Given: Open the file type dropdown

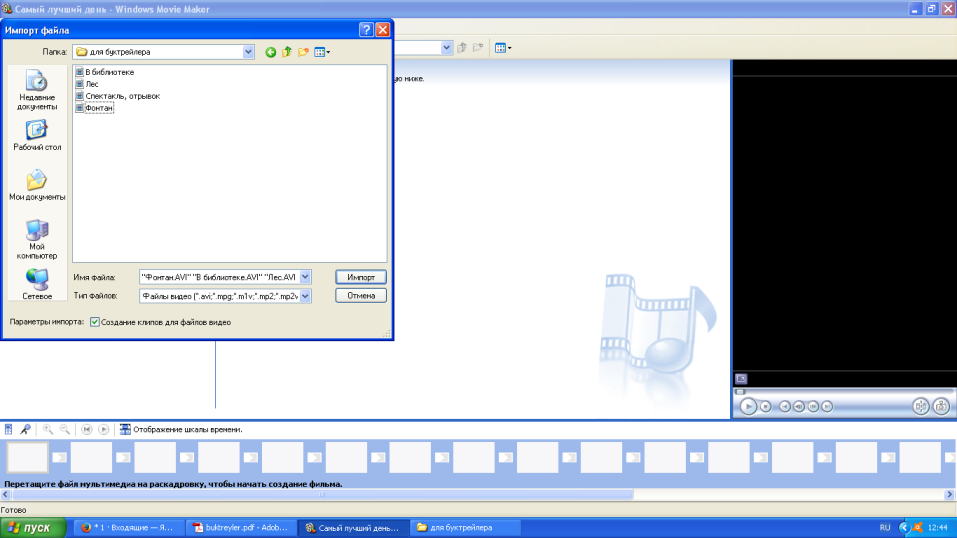Looking at the screenshot, I should point(305,296).
